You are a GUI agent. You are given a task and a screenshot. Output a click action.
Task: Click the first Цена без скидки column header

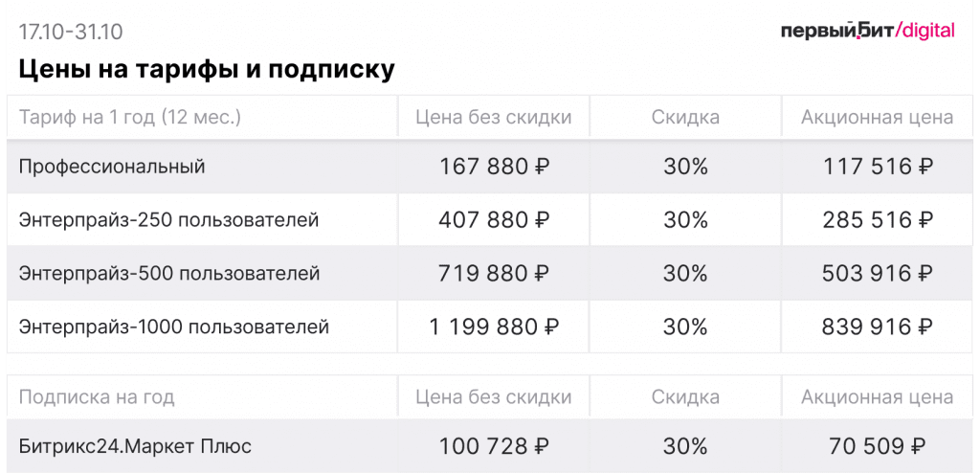(x=494, y=117)
